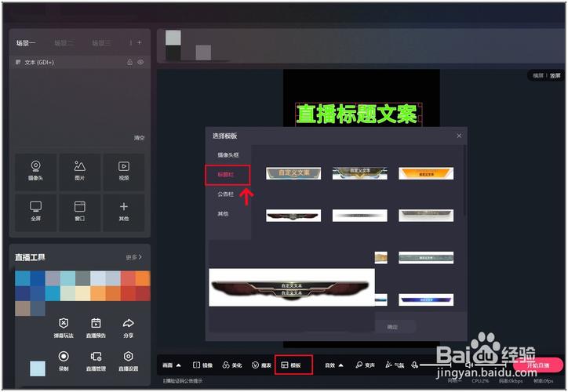Open the live preview (直播预告) tool

click(x=96, y=327)
